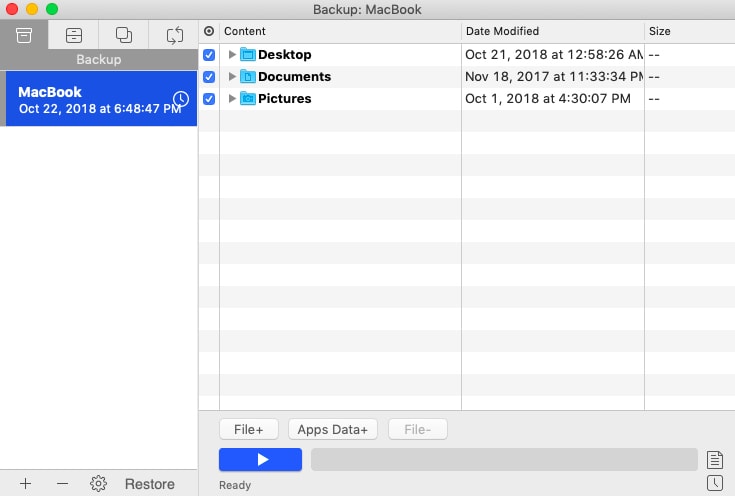Click Pictures date Oct 1, 2018
This screenshot has width=735, height=496.
(x=548, y=98)
